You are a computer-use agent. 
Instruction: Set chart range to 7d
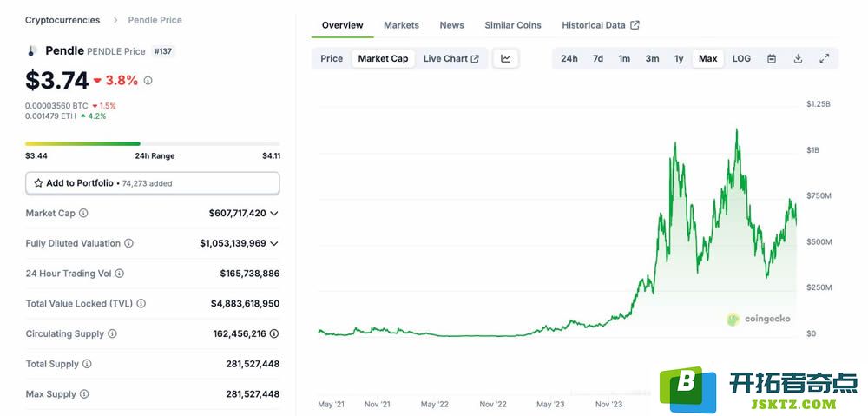click(x=598, y=58)
